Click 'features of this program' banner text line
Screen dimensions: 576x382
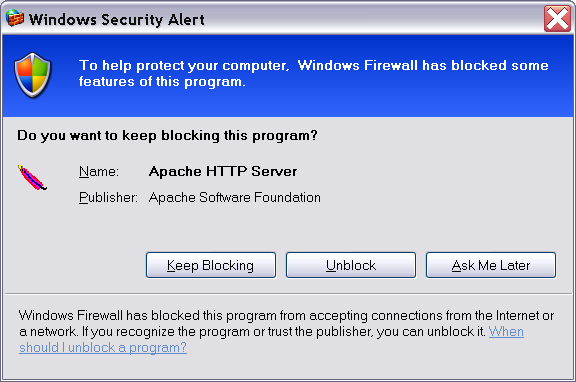tap(162, 82)
